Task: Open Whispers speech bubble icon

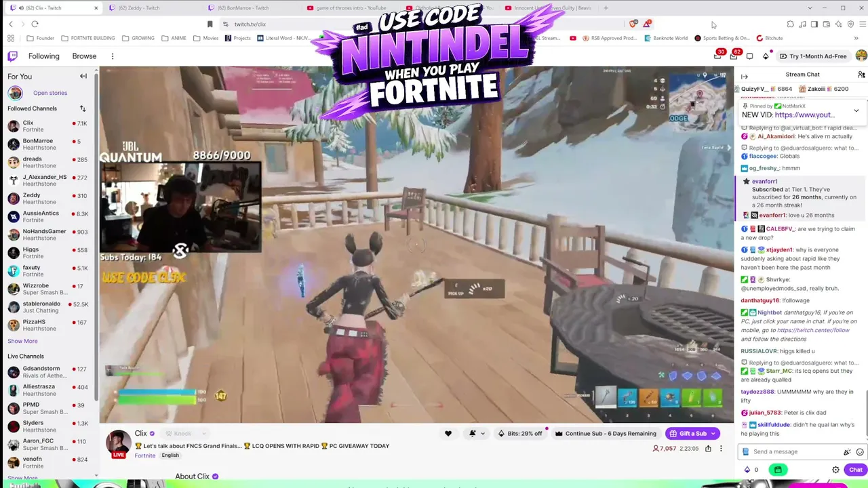Action: [749, 56]
